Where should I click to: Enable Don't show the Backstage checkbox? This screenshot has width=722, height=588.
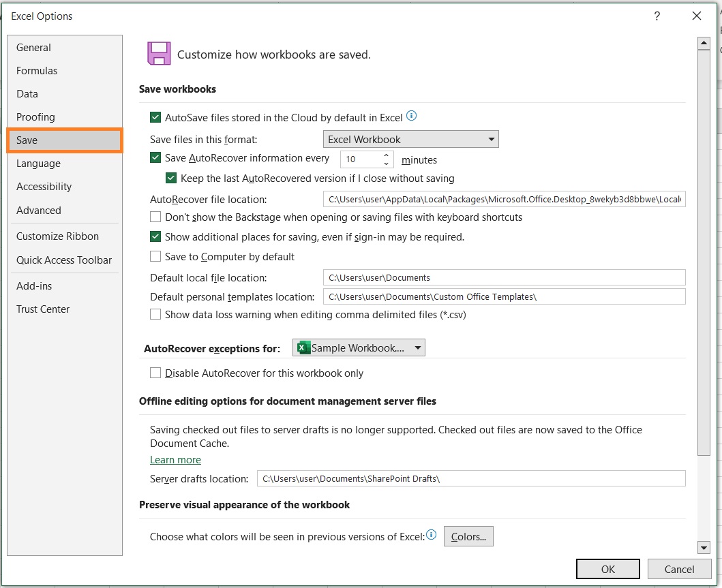pyautogui.click(x=155, y=217)
